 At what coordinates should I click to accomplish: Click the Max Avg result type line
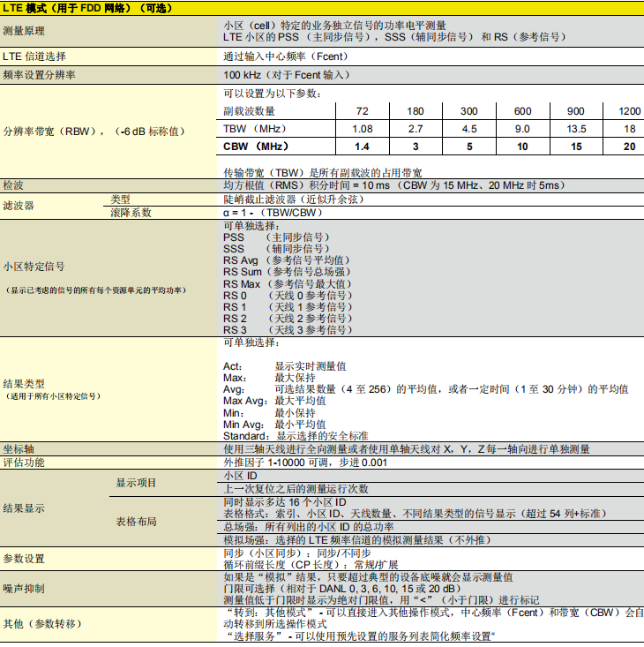[274, 401]
